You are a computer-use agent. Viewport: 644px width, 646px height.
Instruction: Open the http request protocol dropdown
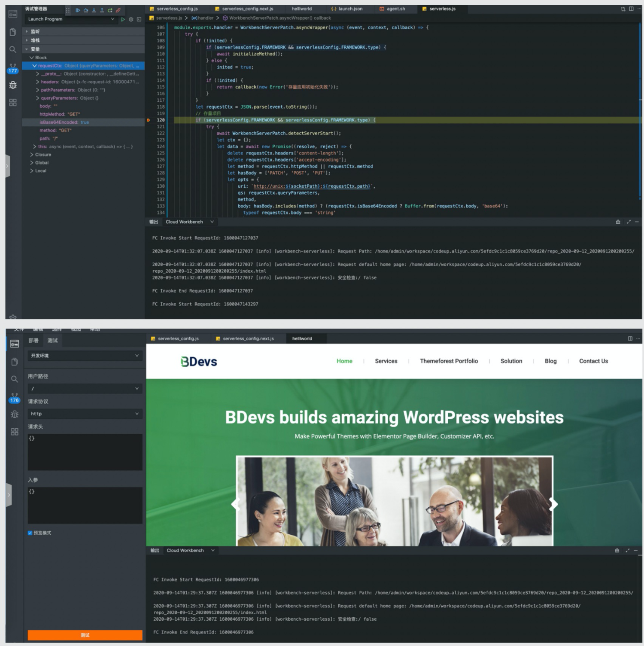pyautogui.click(x=85, y=414)
